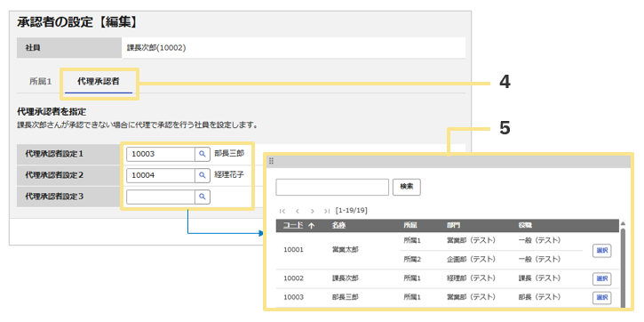
Task: Click the [1-19/19] record count text
Action: [x=351, y=211]
